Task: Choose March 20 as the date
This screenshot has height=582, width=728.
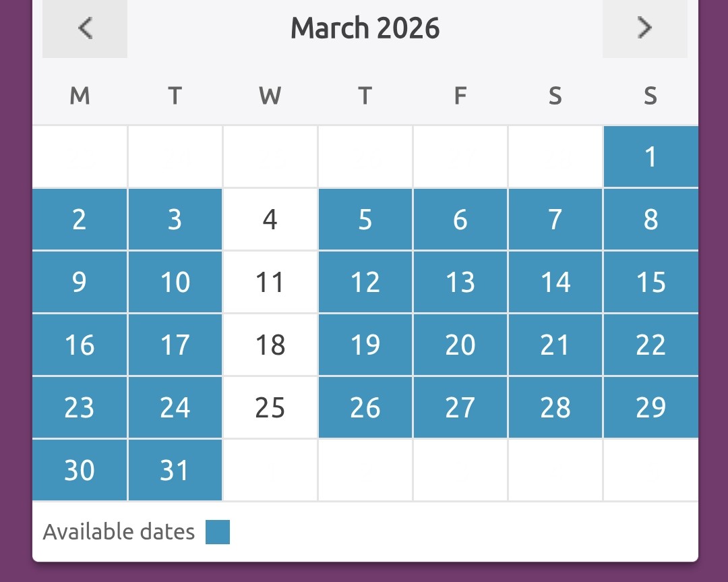Action: (x=460, y=345)
